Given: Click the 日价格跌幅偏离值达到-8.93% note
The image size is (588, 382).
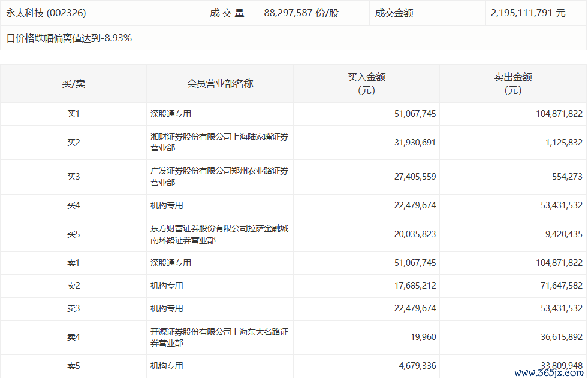Looking at the screenshot, I should 69,38.
